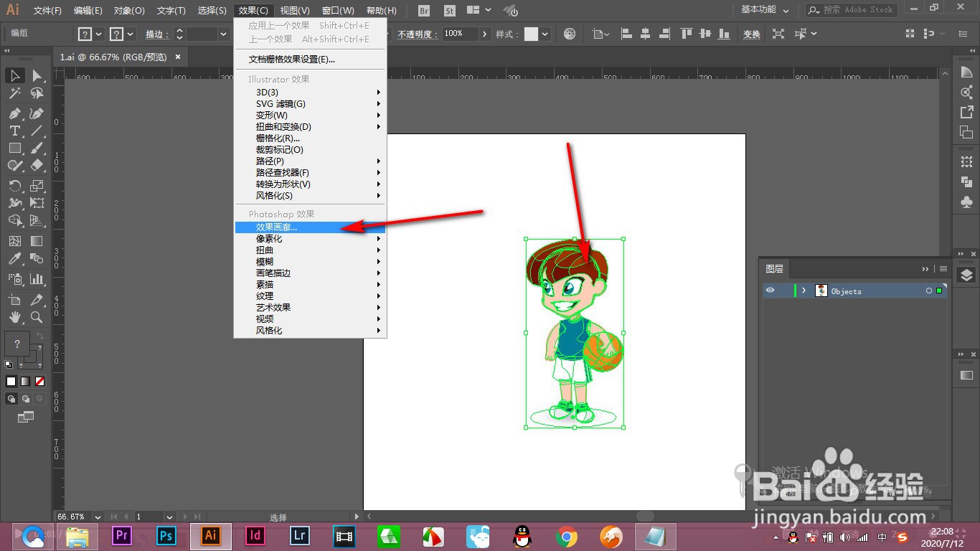Choose the Rectangle tool
Screen dimensions: 980x551
click(x=15, y=148)
